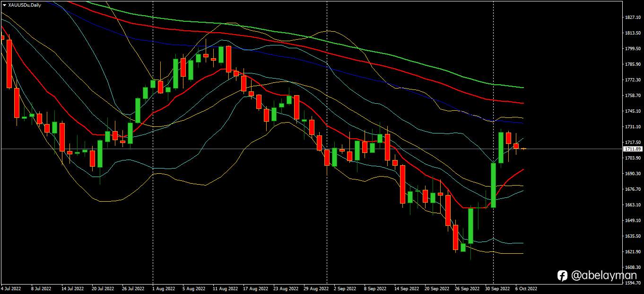The width and height of the screenshot is (644, 294).
Task: Click the 26 Sep 2022 date label
Action: pyautogui.click(x=467, y=288)
